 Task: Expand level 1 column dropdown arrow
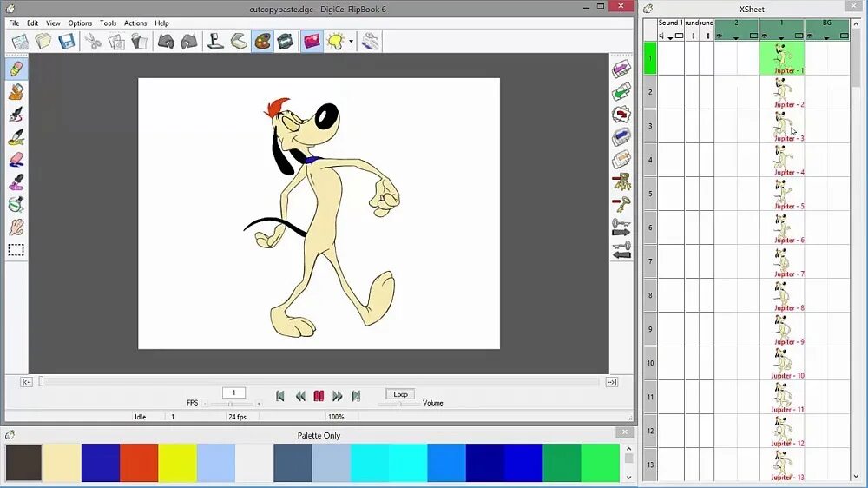781,37
